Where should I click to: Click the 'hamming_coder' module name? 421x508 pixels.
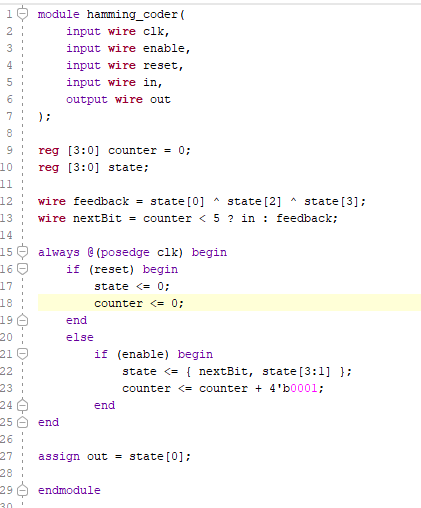click(x=132, y=15)
